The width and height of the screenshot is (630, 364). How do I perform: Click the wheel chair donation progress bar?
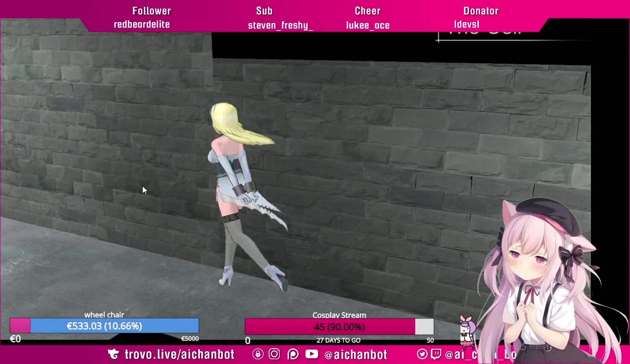[104, 326]
